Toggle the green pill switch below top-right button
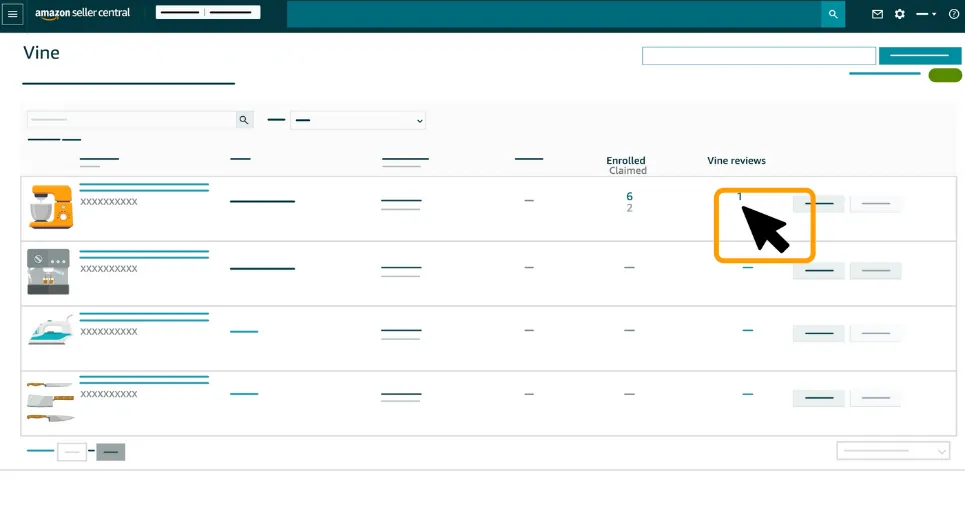The height and width of the screenshot is (528, 966). point(944,76)
